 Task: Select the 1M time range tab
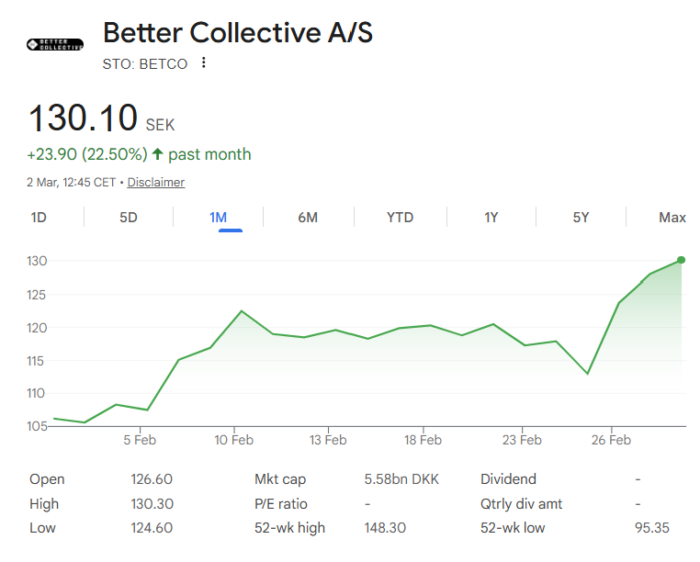(x=218, y=217)
